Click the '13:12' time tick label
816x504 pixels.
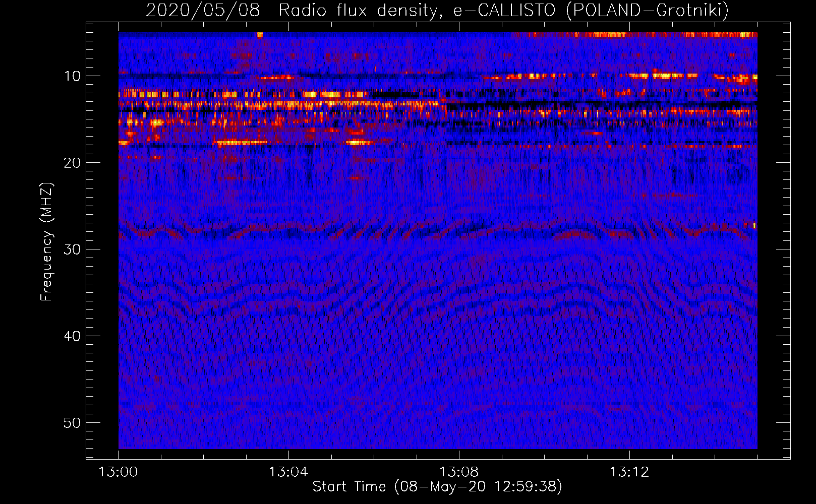point(629,472)
